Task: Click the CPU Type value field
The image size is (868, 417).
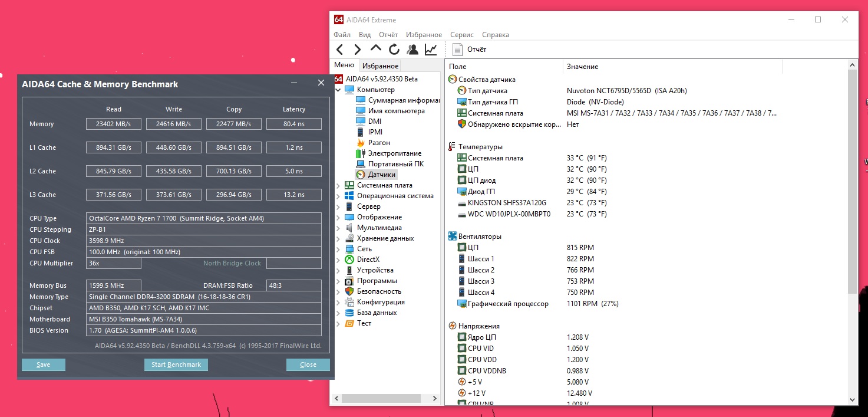Action: coord(204,218)
